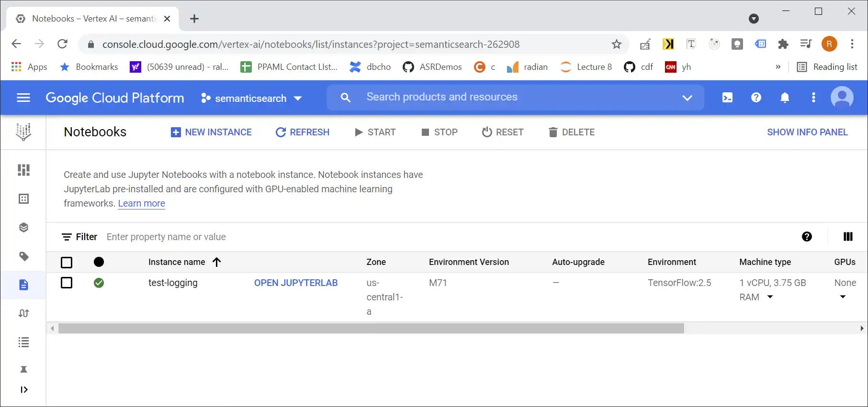Open the hamburger navigation menu
The width and height of the screenshot is (868, 407).
click(x=23, y=98)
